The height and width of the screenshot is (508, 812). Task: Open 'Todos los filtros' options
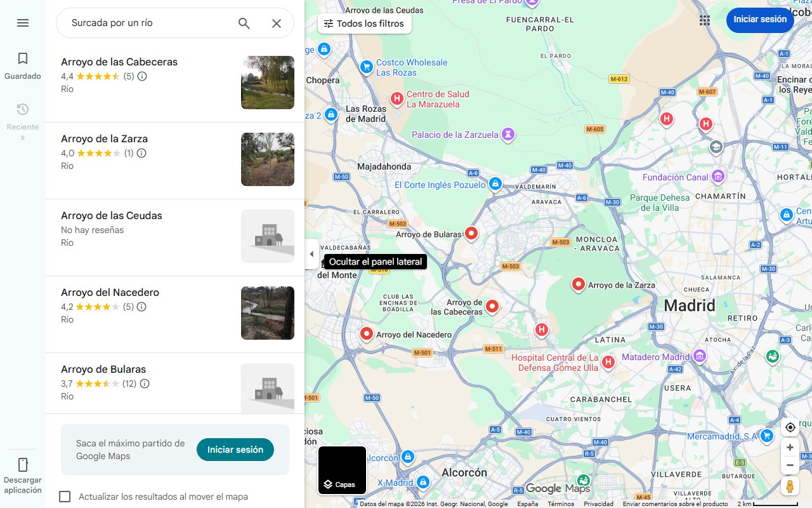pos(365,23)
